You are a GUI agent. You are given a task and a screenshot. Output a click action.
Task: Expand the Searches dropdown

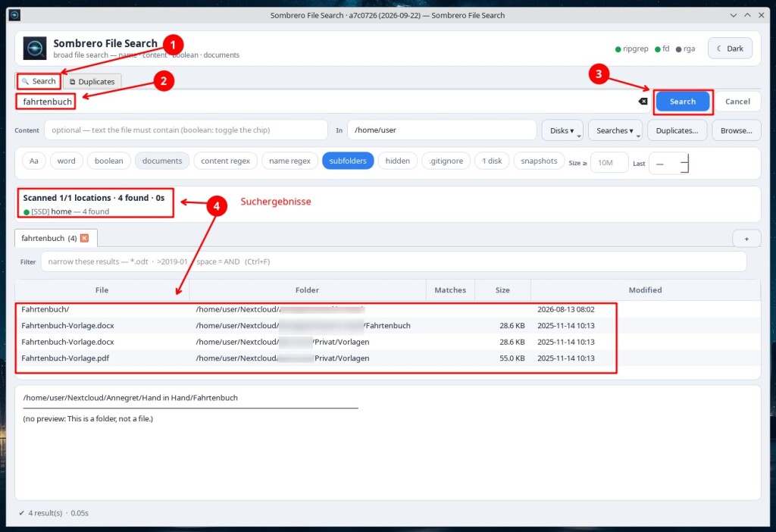point(615,130)
